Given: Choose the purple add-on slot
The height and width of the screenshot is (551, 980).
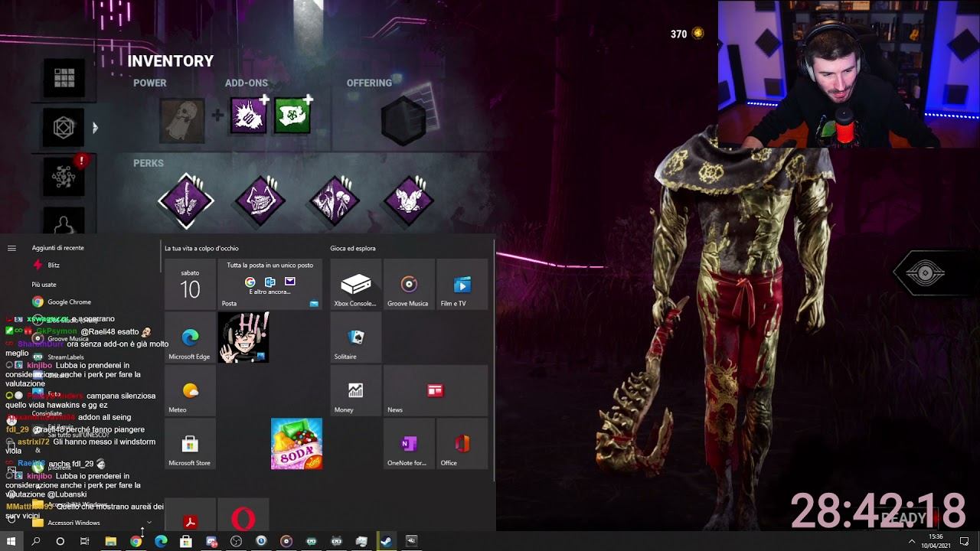Looking at the screenshot, I should pyautogui.click(x=249, y=116).
